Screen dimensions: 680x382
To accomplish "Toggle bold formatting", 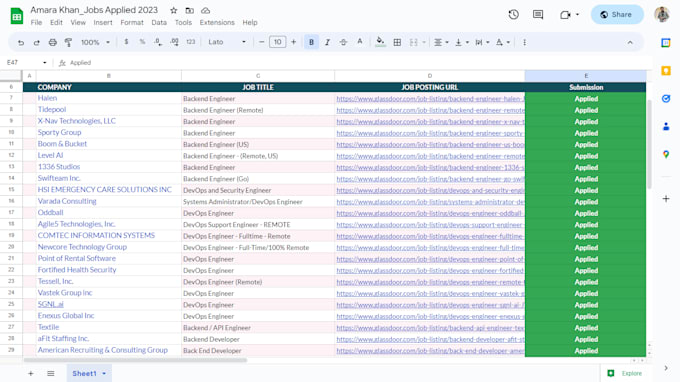I will (x=311, y=42).
